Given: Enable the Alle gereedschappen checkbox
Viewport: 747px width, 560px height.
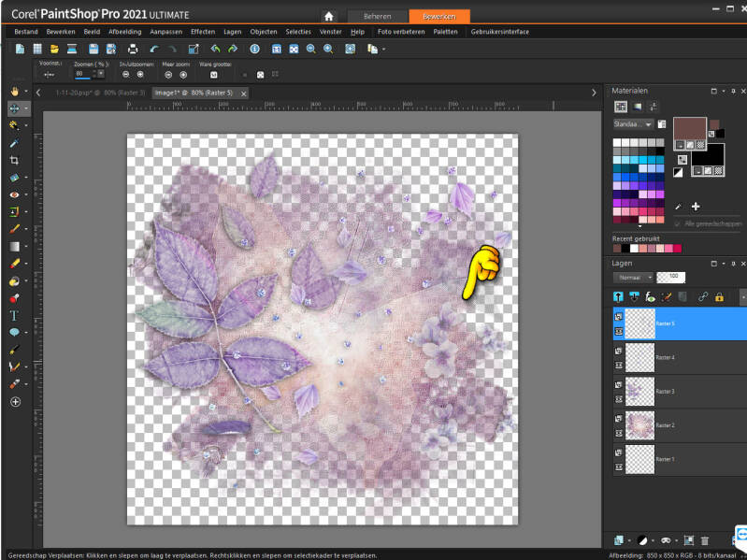Looking at the screenshot, I should pos(678,223).
